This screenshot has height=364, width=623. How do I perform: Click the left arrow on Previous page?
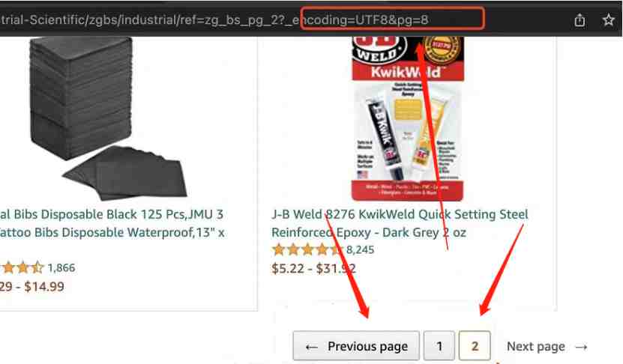click(x=312, y=348)
